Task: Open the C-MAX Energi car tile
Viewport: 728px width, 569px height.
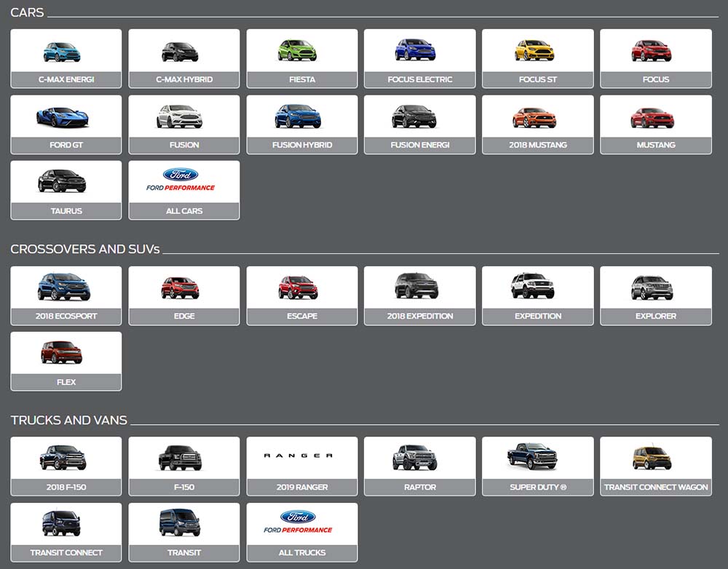Action: 66,58
